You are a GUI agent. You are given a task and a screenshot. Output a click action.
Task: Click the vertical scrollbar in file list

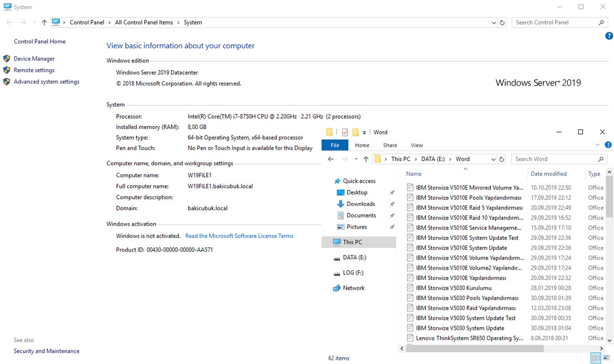tap(609, 197)
